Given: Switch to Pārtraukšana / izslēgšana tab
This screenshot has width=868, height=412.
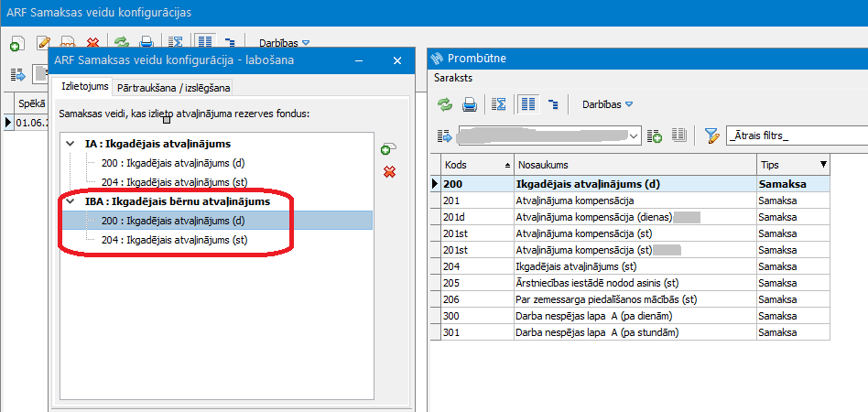Looking at the screenshot, I should 174,88.
